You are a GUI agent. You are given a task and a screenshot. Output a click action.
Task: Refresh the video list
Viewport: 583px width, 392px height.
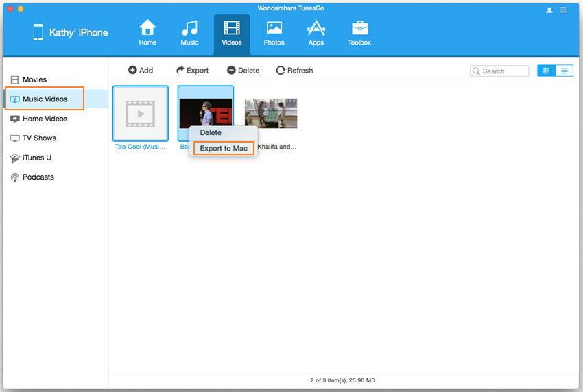294,71
